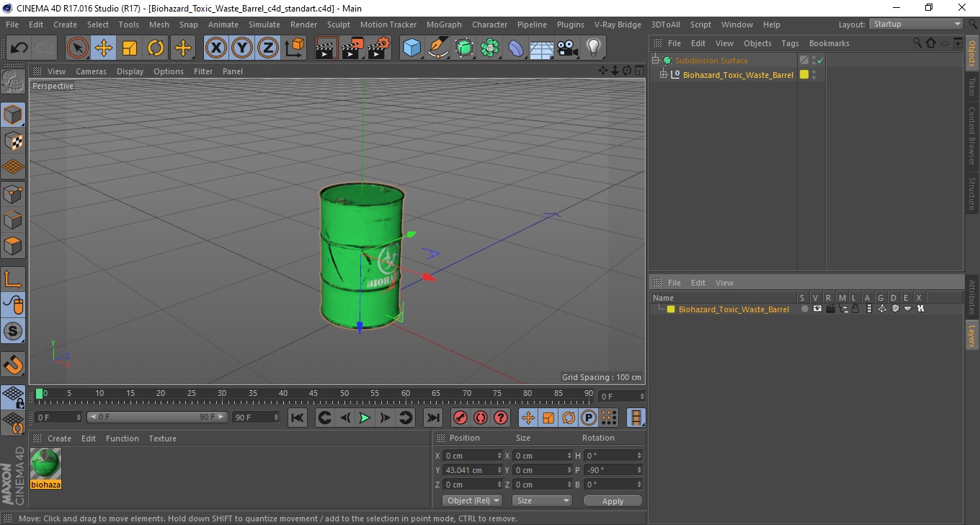The image size is (980, 525).
Task: Select the biohazard material thumbnail
Action: point(46,464)
